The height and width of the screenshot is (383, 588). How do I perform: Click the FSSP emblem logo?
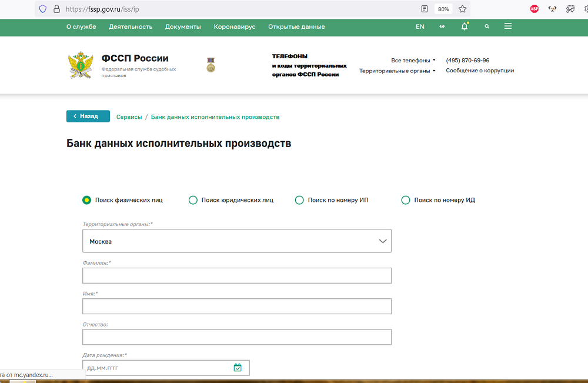click(x=81, y=65)
